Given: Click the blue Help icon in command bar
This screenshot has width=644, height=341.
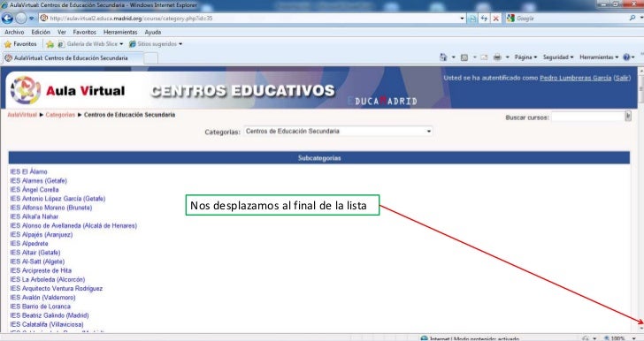Looking at the screenshot, I should click(626, 57).
